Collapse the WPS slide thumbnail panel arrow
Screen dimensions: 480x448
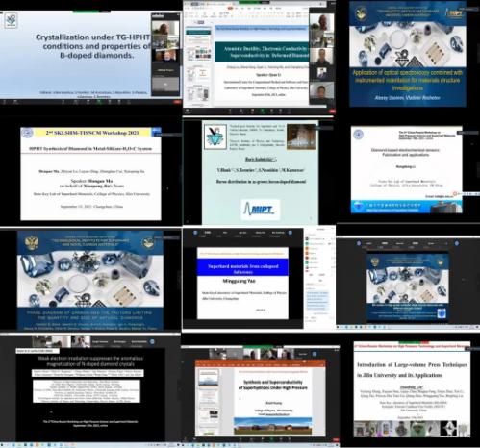[212, 22]
